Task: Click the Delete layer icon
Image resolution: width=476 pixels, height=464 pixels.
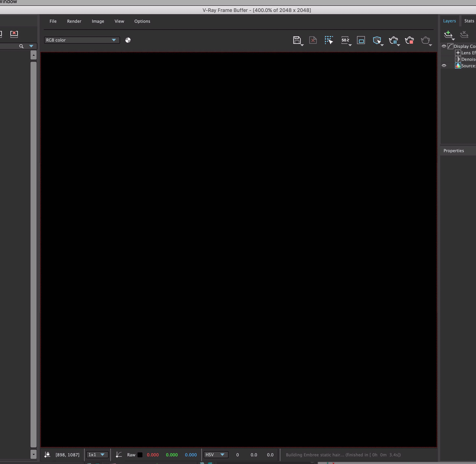Action: [x=464, y=34]
